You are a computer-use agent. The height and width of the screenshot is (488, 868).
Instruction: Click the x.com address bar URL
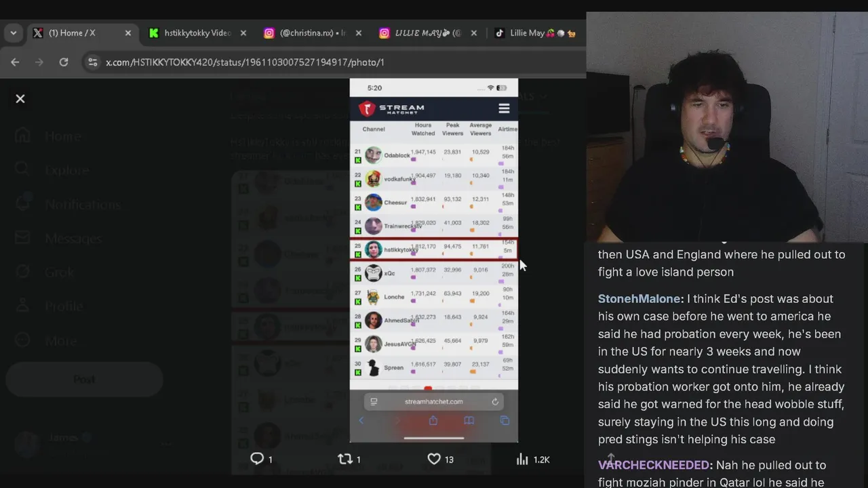[x=245, y=62]
